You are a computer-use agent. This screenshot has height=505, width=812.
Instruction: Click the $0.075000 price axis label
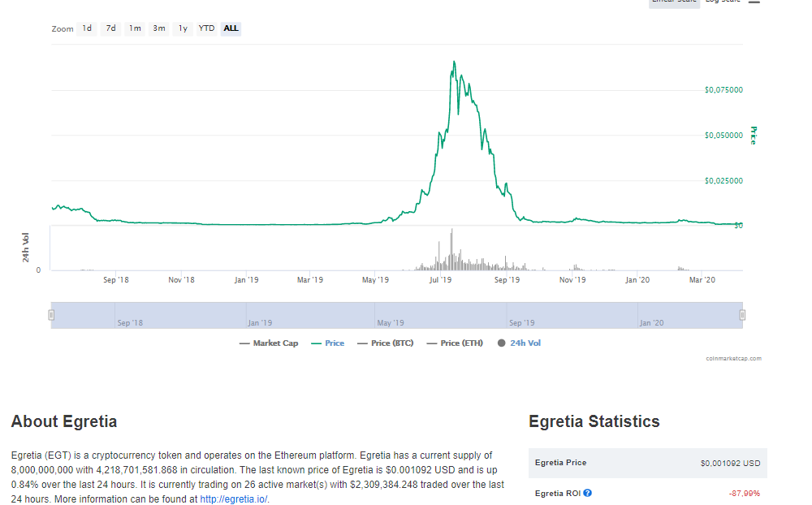click(x=723, y=90)
